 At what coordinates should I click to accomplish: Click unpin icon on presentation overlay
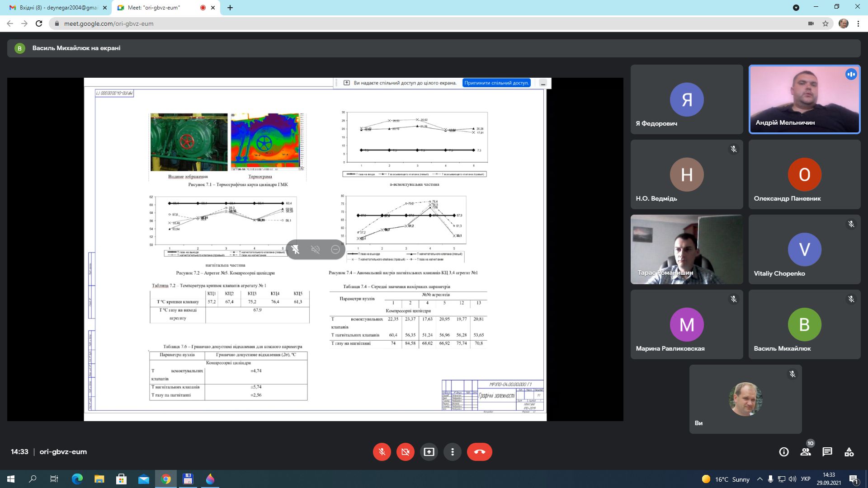coord(296,249)
